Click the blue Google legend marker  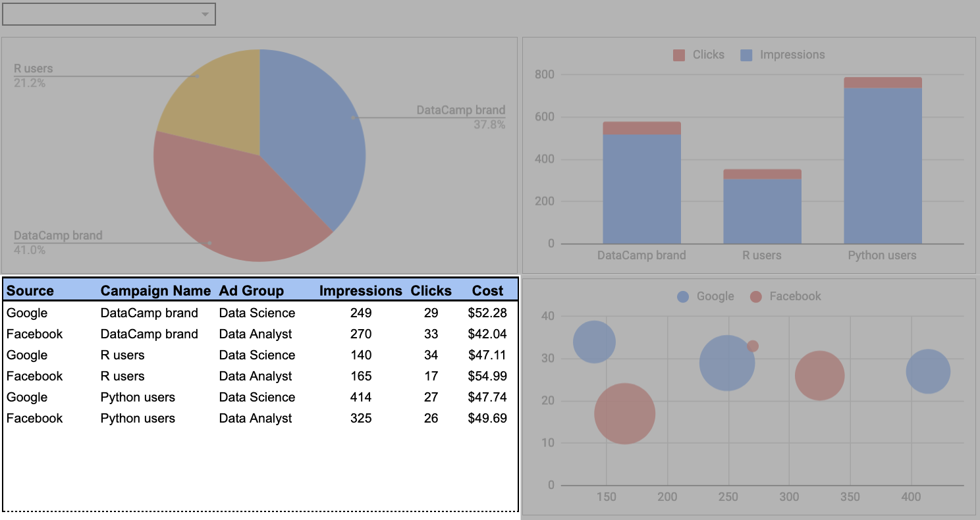coord(684,296)
